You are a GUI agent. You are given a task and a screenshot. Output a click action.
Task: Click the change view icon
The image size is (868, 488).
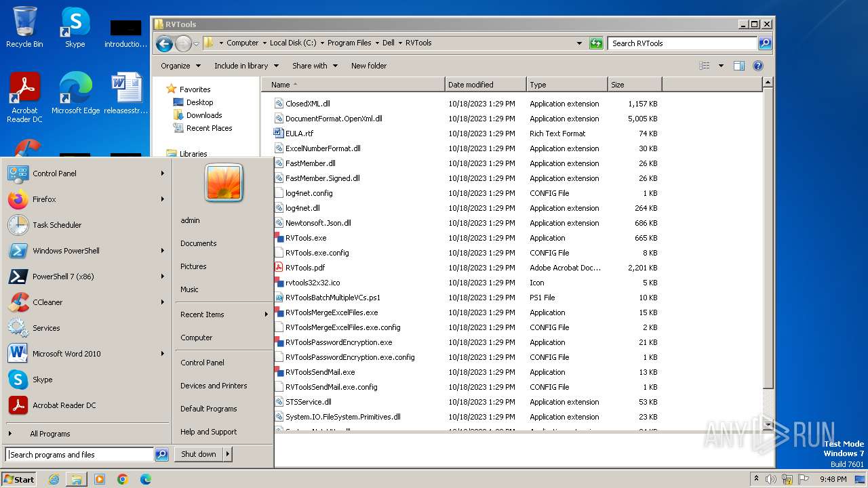click(705, 66)
